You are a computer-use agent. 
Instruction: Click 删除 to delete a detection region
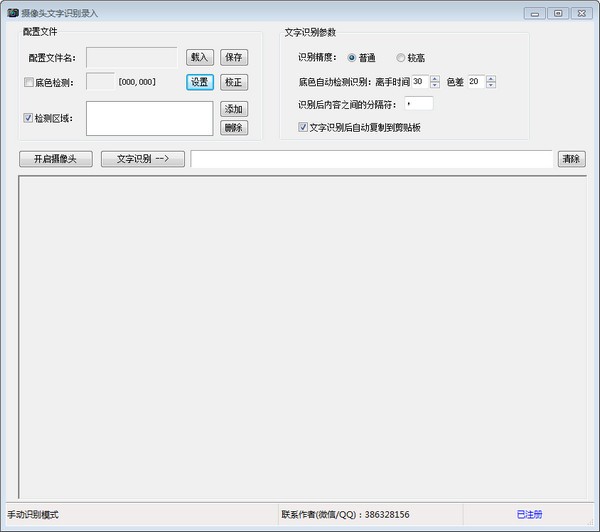(234, 127)
